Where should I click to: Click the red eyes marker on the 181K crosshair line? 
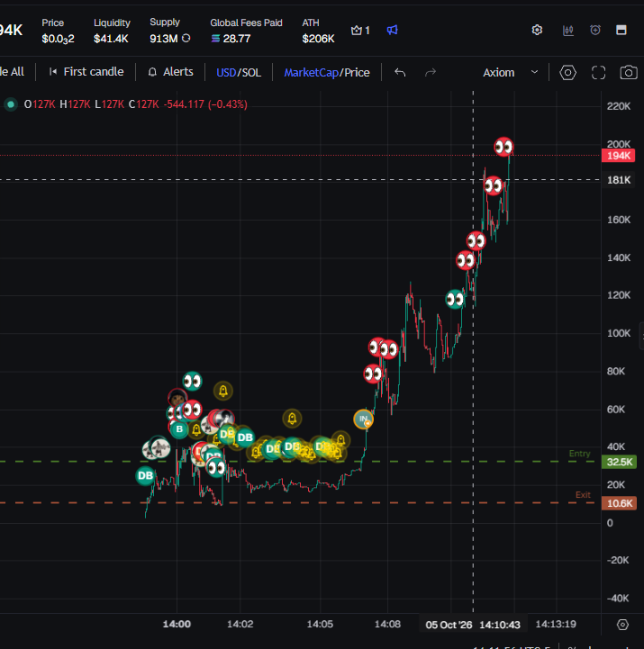[494, 185]
